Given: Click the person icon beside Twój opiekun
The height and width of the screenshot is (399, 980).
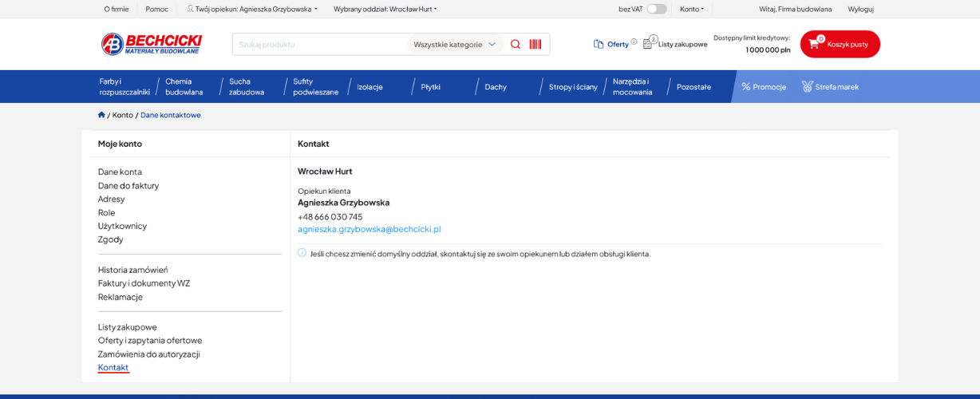Looking at the screenshot, I should pos(191,9).
